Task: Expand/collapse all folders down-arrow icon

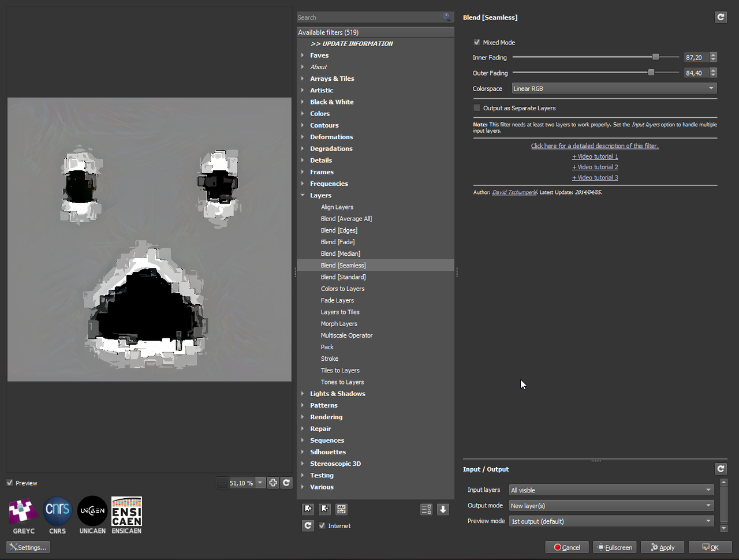Action: tap(443, 509)
